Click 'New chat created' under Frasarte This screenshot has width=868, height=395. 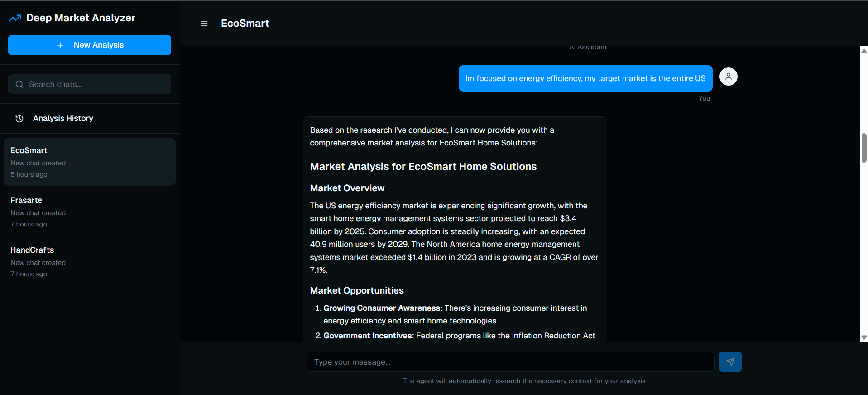coord(38,213)
